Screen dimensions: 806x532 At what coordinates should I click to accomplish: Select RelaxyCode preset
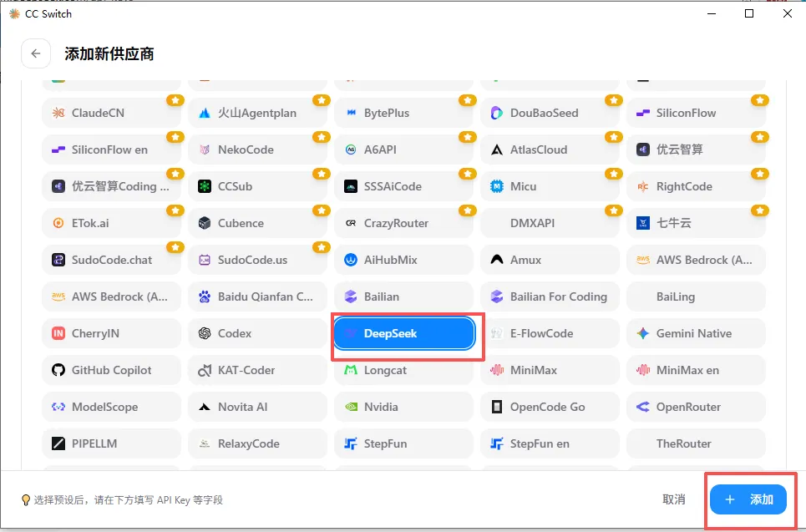coord(257,443)
